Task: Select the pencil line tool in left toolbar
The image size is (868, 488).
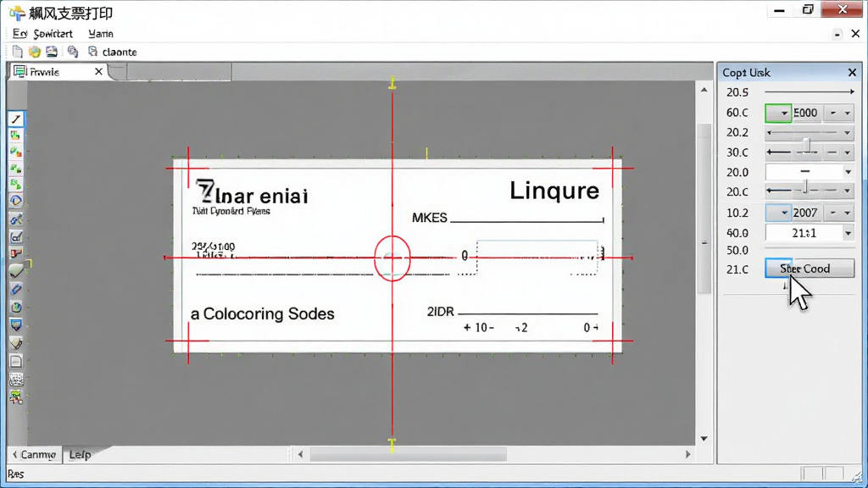Action: (16, 119)
